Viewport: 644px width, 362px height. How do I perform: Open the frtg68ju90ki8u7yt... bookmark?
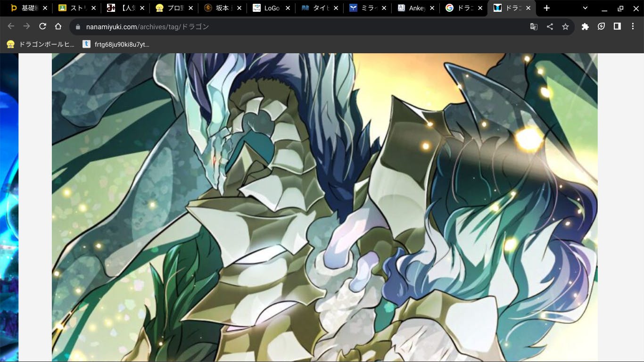pos(116,44)
